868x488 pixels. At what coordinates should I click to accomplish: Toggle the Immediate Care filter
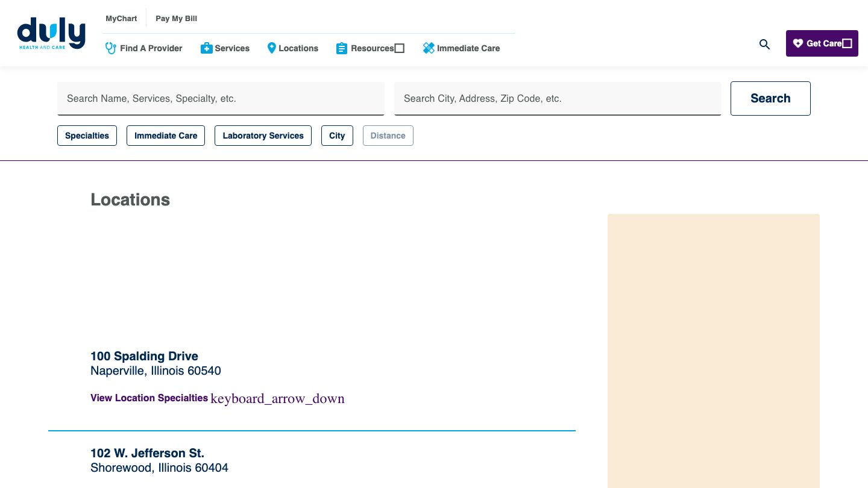click(x=166, y=136)
